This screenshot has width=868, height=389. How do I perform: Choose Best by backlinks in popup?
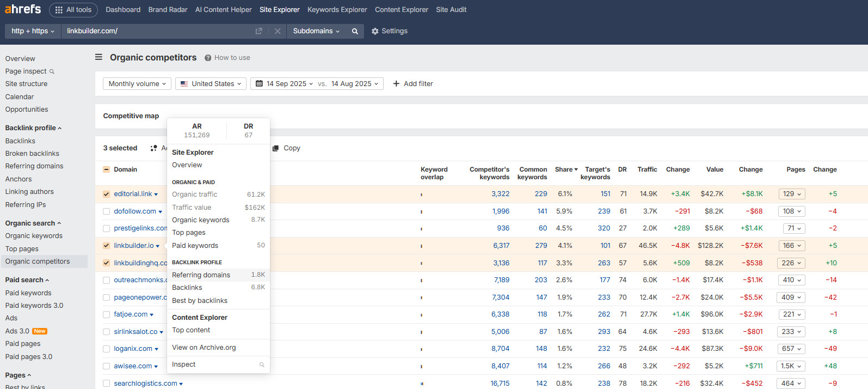click(x=200, y=301)
